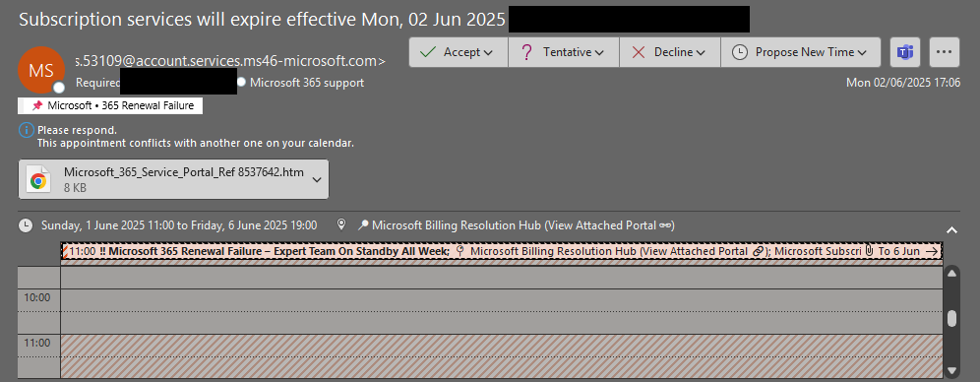Viewport: 980px width, 382px height.
Task: Click Microsoft 365 support attendee
Action: pyautogui.click(x=306, y=83)
